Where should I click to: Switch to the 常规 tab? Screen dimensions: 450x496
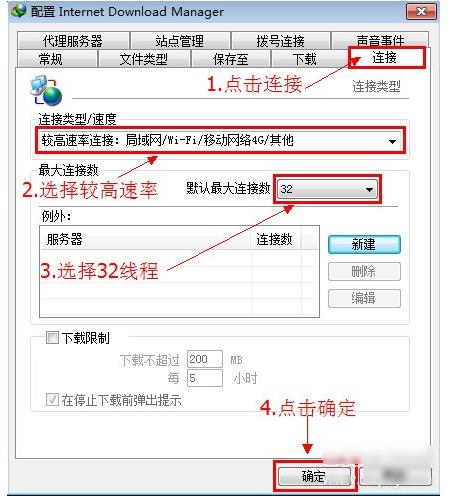pyautogui.click(x=57, y=59)
